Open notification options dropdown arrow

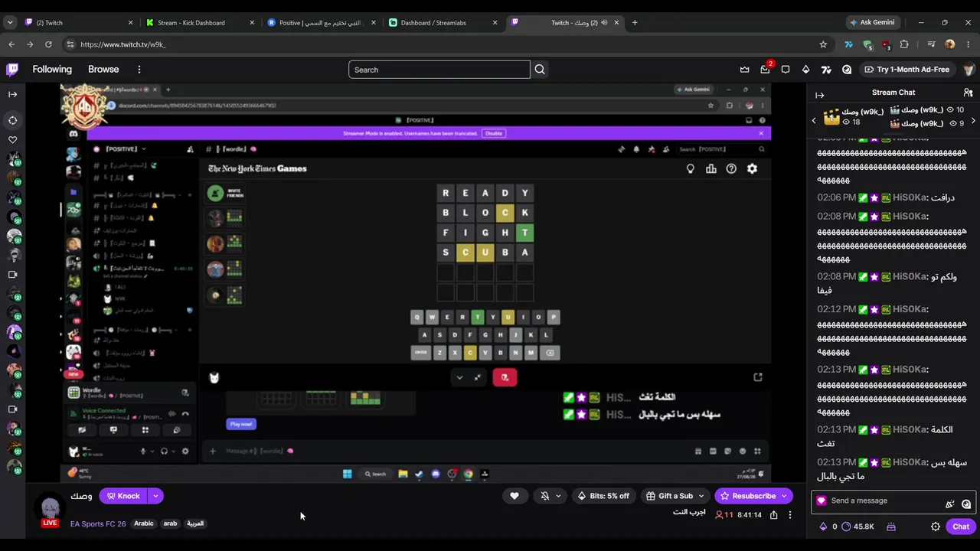pyautogui.click(x=558, y=496)
